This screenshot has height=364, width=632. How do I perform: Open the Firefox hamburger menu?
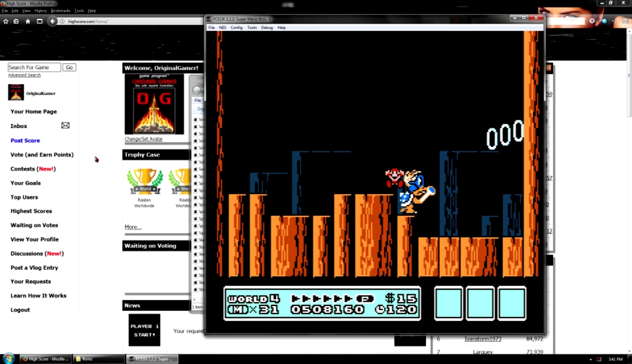tap(625, 21)
